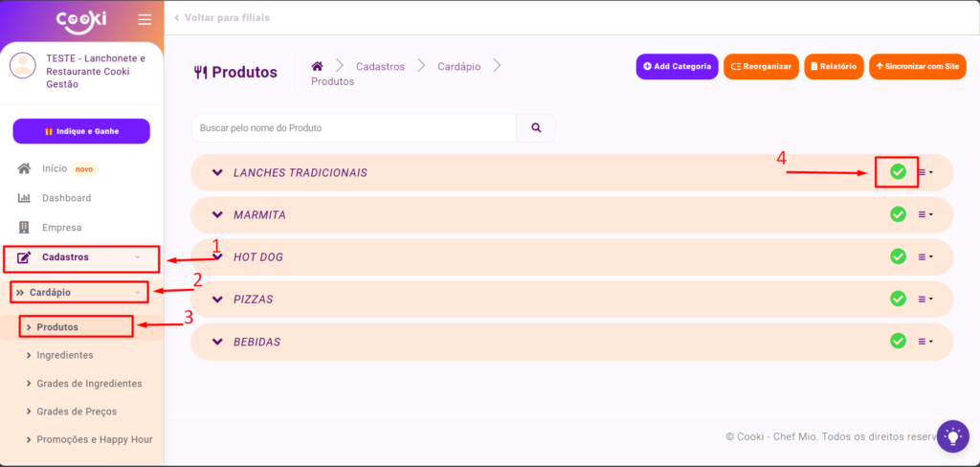Viewport: 980px width, 467px height.
Task: Select Ingredientes in the sidebar menu
Action: coord(64,355)
